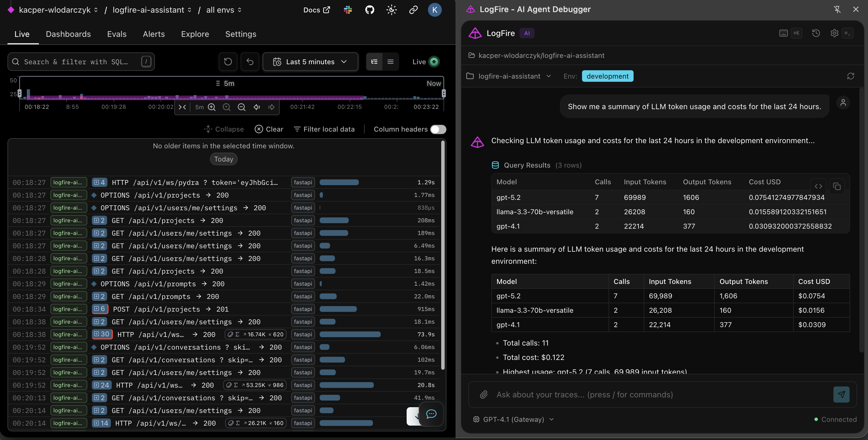Screen dimensions: 868x440
Task: Open the Explore tab
Action: tap(195, 34)
